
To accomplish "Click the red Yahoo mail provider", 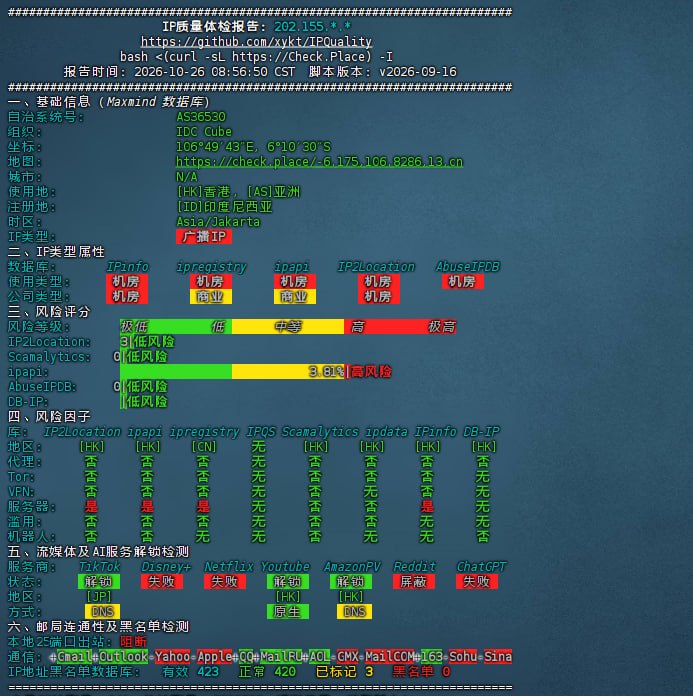I will click(172, 656).
